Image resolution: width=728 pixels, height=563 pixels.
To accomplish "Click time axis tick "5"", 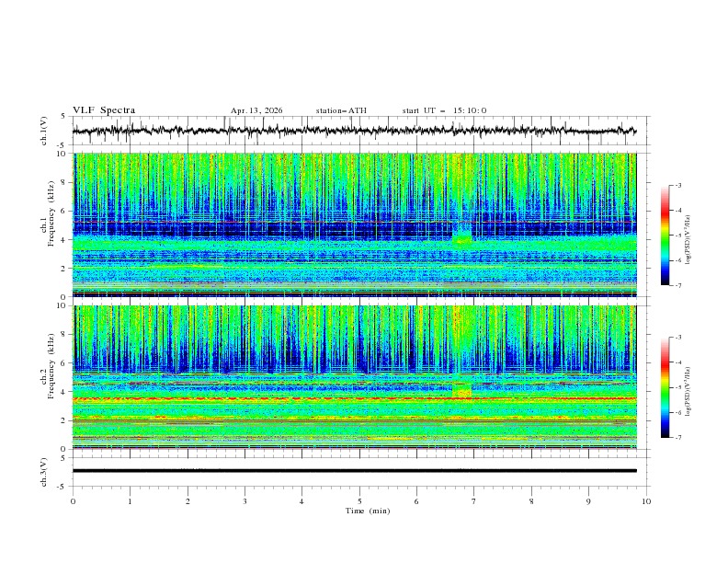I will (x=359, y=501).
